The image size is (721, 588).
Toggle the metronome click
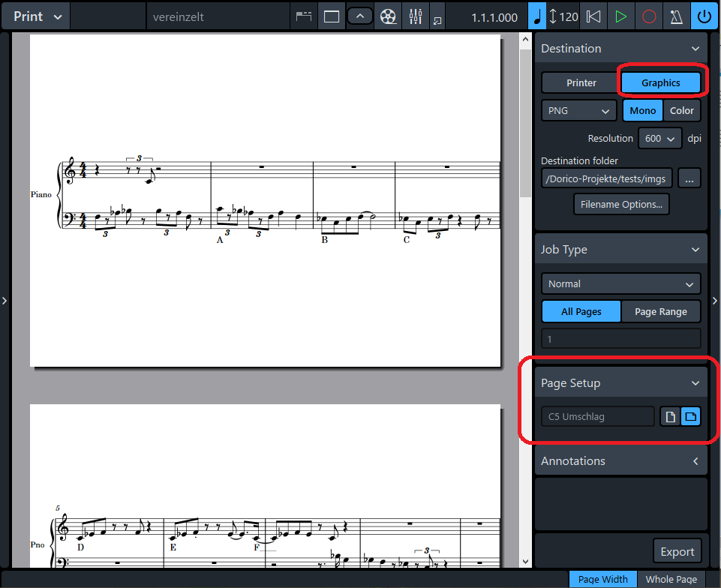(x=677, y=17)
